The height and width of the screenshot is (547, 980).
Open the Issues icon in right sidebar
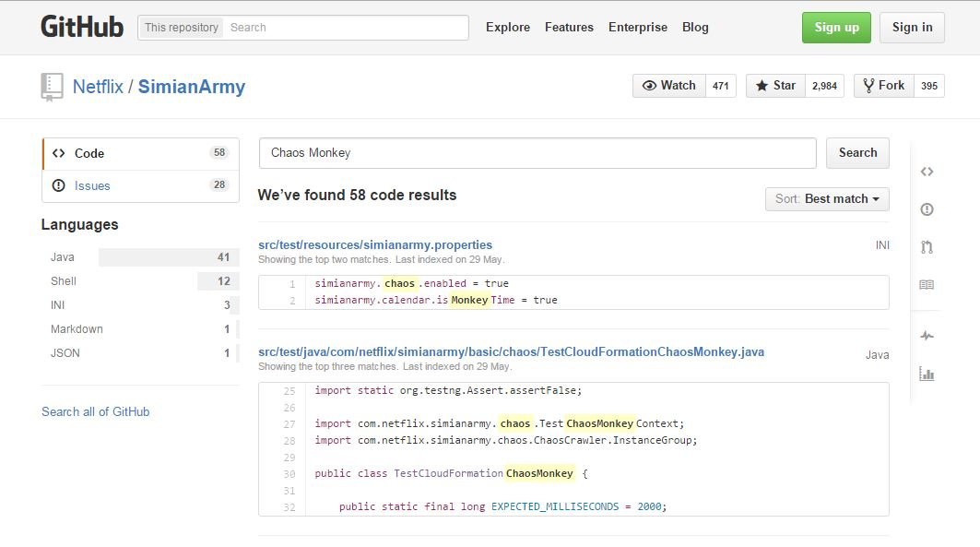(x=927, y=209)
